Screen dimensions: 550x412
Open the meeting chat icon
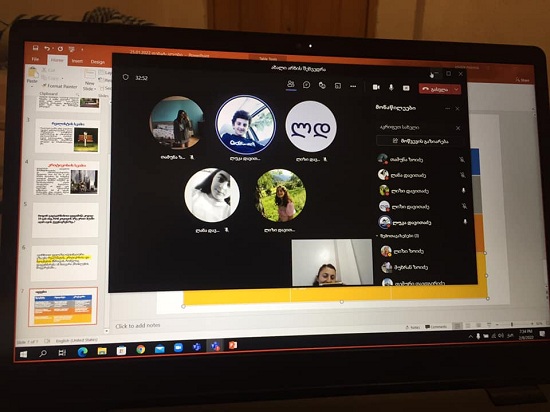(x=306, y=85)
